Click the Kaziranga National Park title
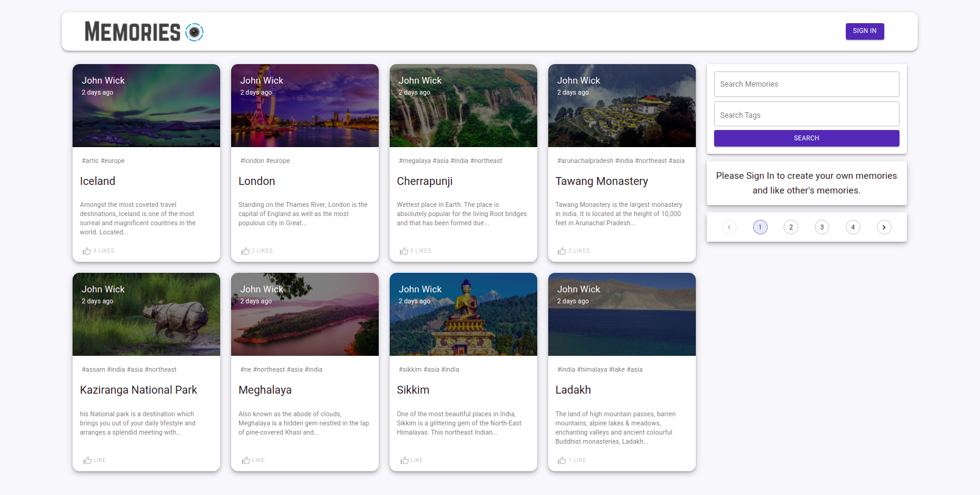This screenshot has height=495, width=980. tap(138, 390)
